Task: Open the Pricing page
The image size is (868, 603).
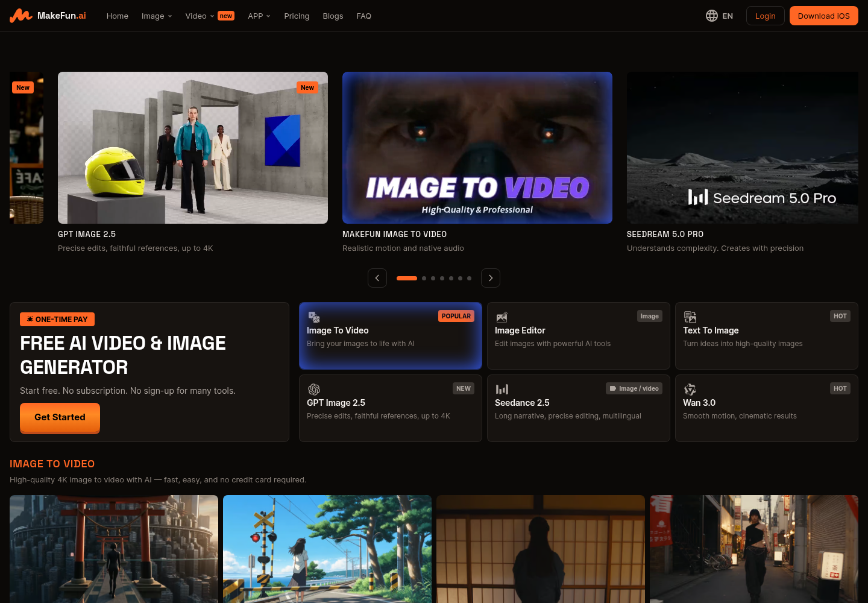Action: click(x=297, y=16)
